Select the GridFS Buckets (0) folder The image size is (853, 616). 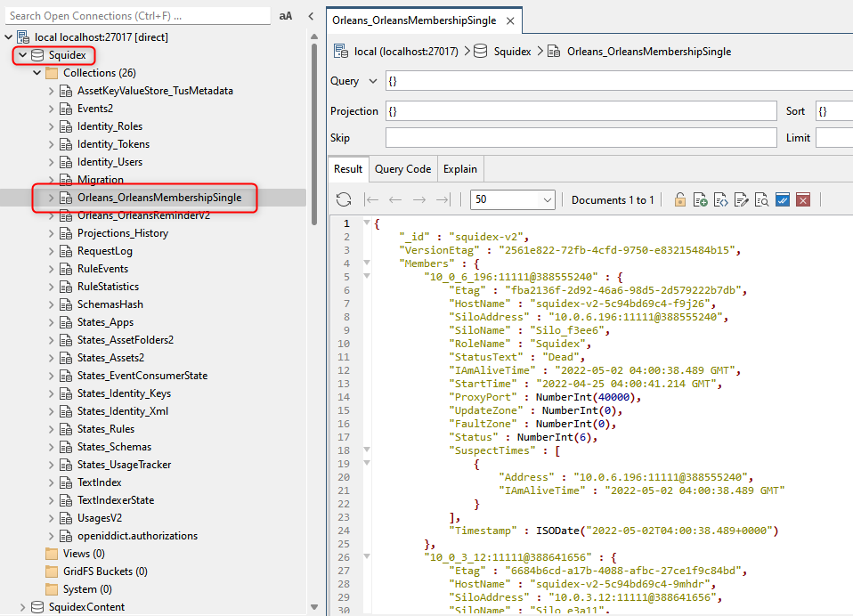click(105, 571)
